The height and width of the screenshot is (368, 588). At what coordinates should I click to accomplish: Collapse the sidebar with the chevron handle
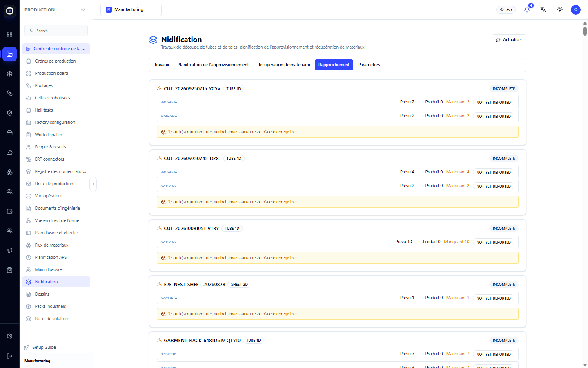[x=93, y=184]
